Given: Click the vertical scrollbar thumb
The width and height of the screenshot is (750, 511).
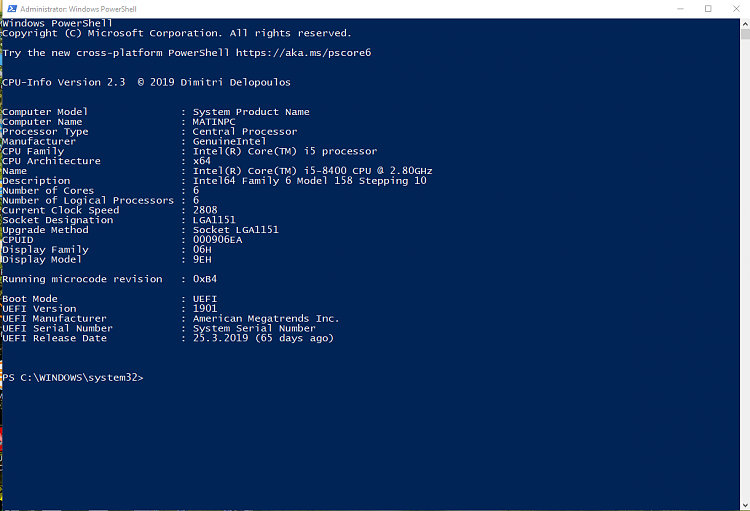Looking at the screenshot, I should coord(745,34).
